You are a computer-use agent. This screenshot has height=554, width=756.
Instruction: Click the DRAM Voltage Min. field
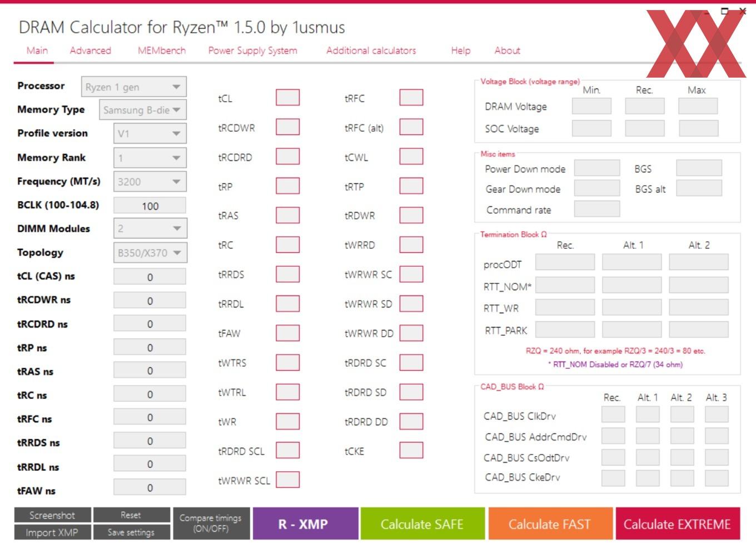(592, 106)
